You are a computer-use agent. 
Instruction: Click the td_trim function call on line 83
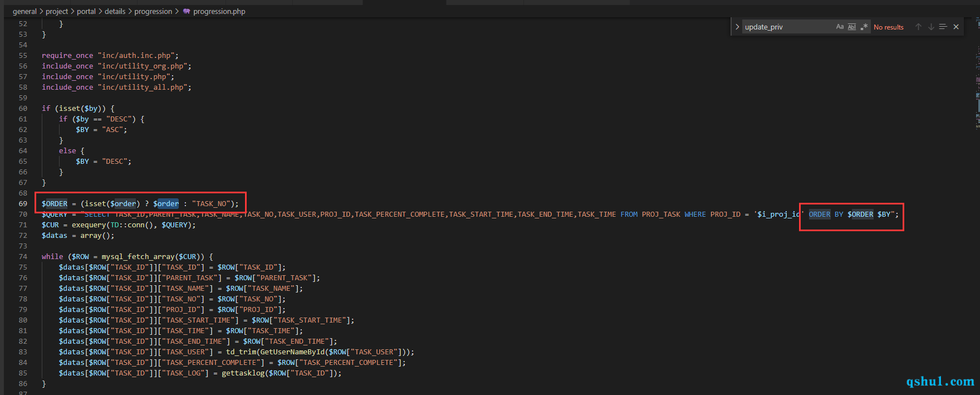pos(241,352)
